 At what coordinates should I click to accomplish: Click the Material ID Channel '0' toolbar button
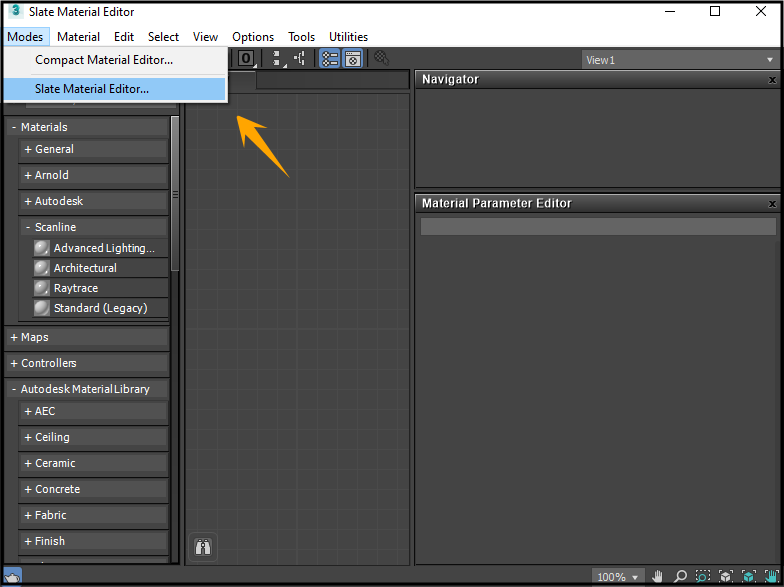coord(246,58)
